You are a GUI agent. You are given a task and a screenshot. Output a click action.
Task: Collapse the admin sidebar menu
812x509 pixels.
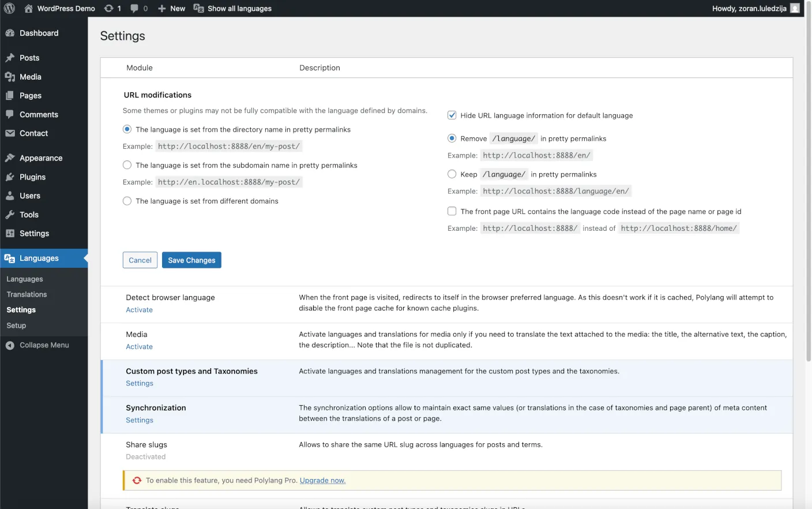pyautogui.click(x=38, y=345)
